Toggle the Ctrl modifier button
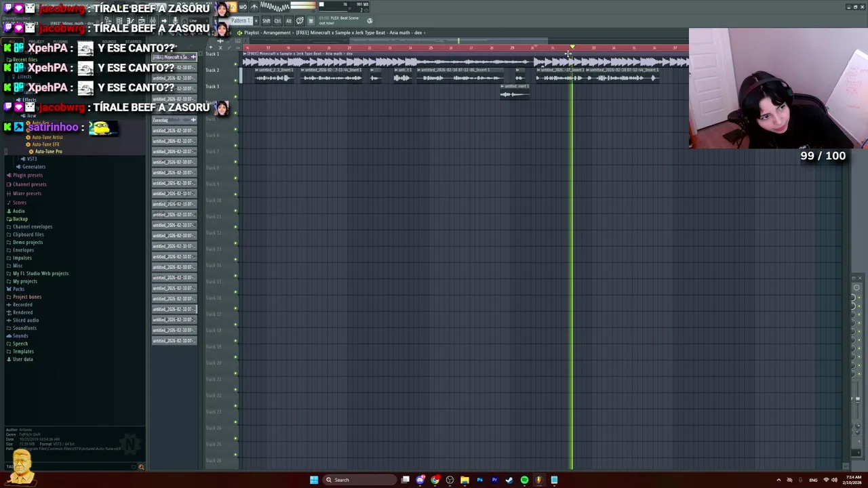The height and width of the screenshot is (488, 868). tap(277, 20)
